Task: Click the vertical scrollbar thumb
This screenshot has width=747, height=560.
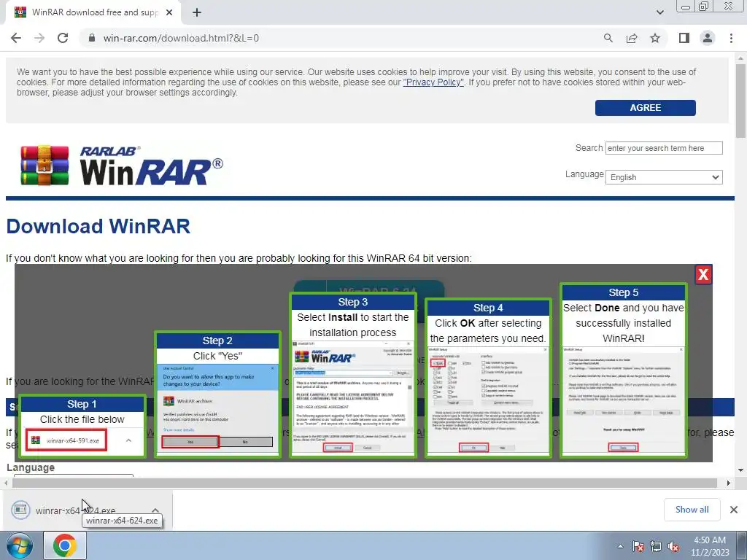Action: click(740, 100)
